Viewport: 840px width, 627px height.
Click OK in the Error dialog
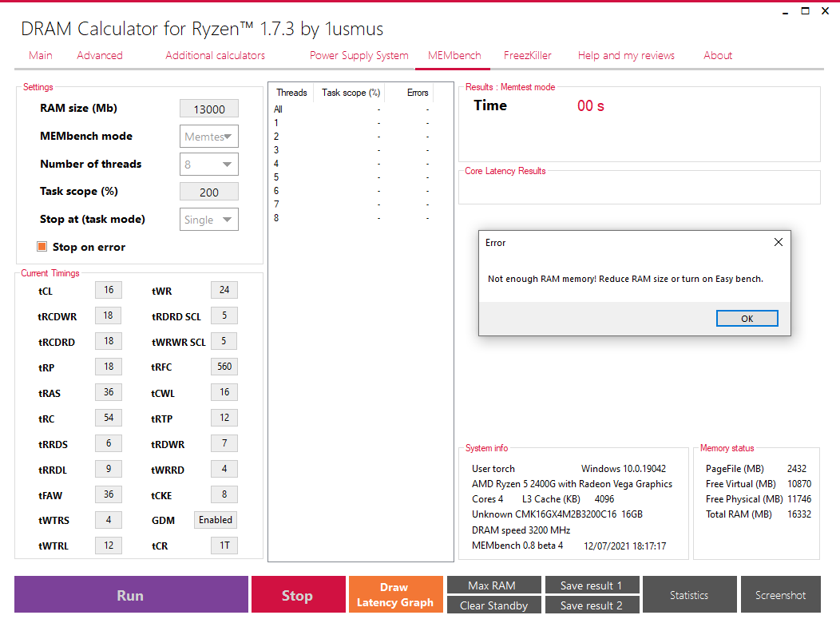coord(747,319)
